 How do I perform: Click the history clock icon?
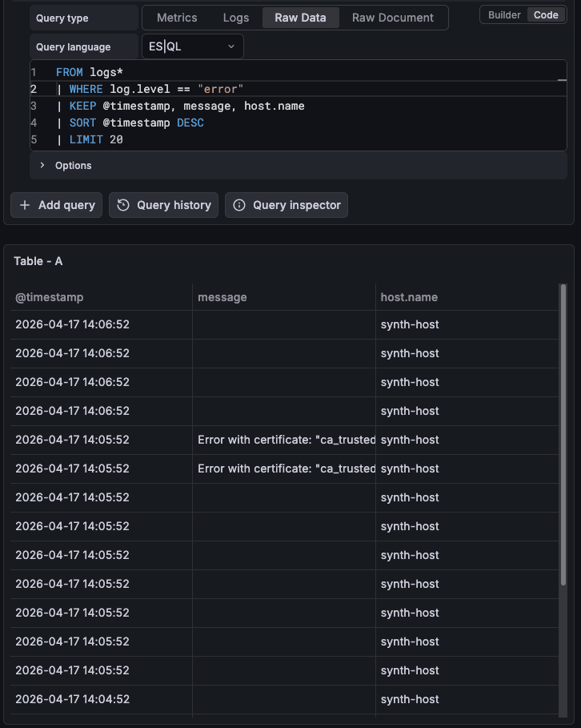coord(123,205)
